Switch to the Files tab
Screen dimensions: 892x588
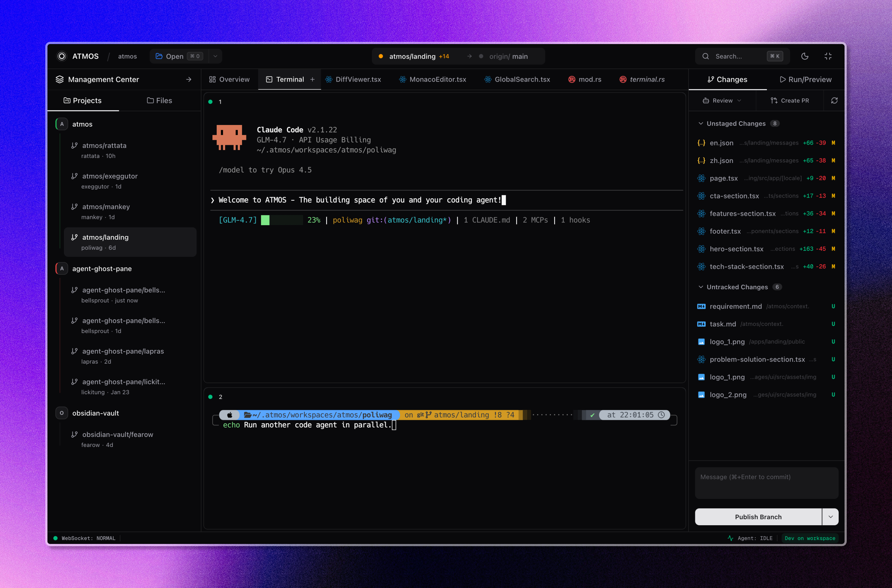pyautogui.click(x=160, y=100)
